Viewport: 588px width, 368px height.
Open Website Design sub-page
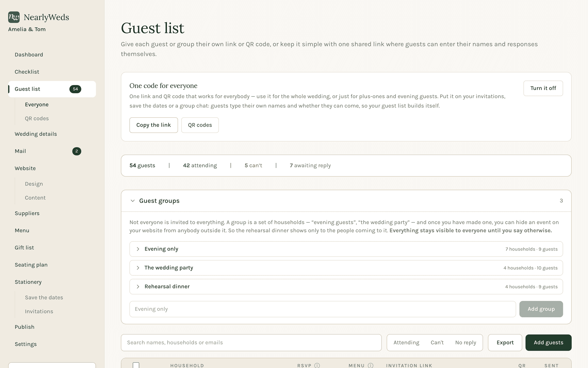click(x=34, y=184)
